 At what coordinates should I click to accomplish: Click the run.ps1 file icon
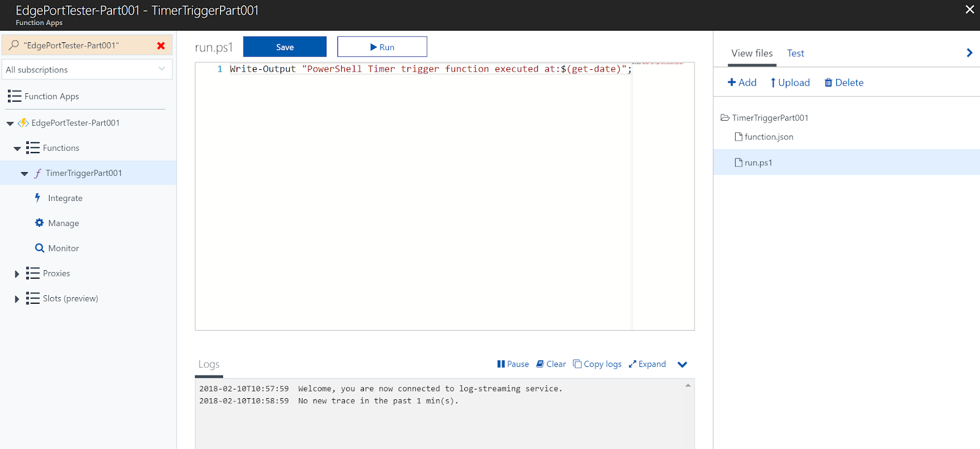[739, 162]
